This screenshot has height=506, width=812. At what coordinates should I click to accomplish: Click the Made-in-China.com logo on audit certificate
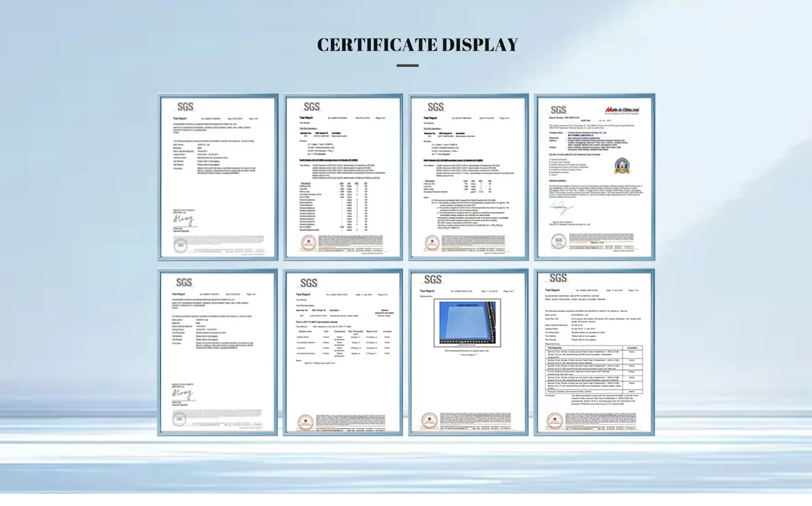[x=622, y=110]
